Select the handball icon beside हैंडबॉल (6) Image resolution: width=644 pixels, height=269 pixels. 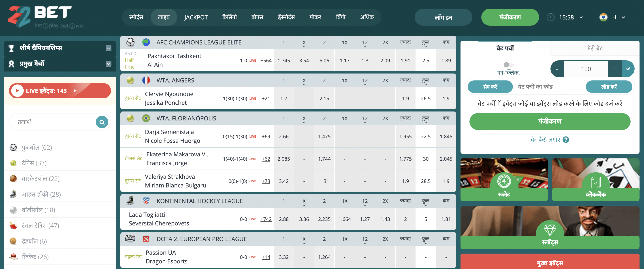[x=13, y=241]
